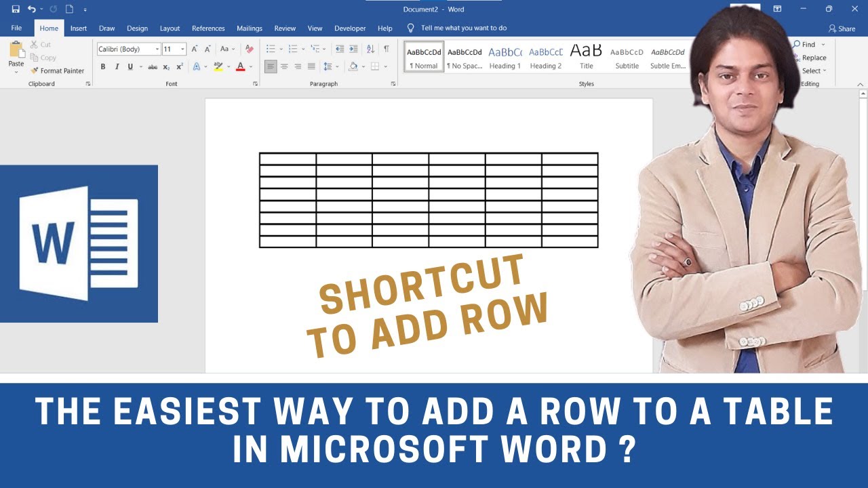Create a new blank document icon
This screenshot has height=488, width=868.
pyautogui.click(x=69, y=9)
